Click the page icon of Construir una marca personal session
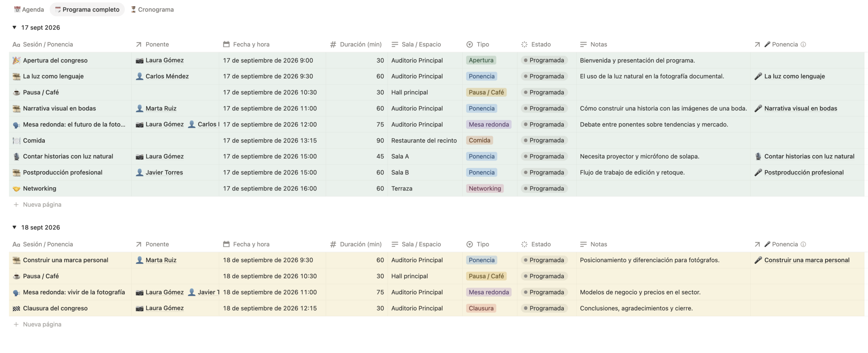 tap(16, 260)
